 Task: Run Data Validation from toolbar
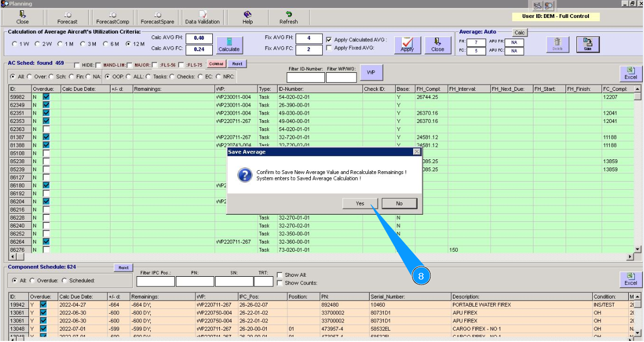pyautogui.click(x=202, y=17)
